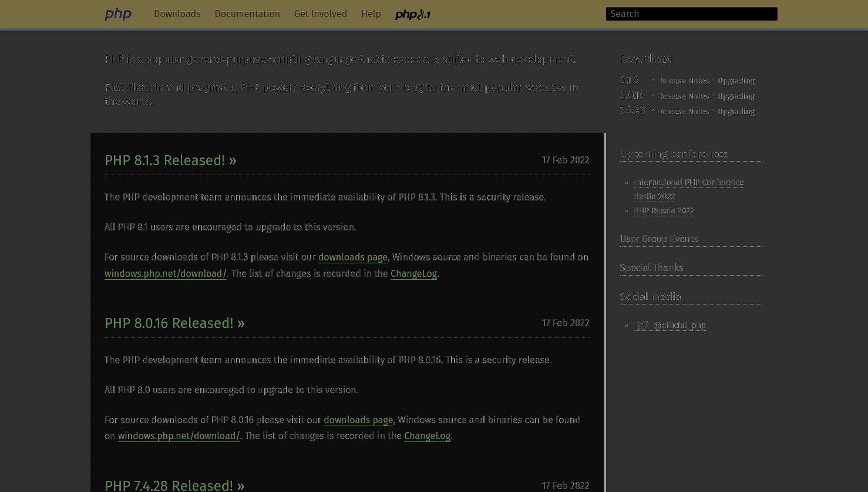Click the '17 Feb 2022' date of the PHP 8.1.3 article

click(565, 160)
